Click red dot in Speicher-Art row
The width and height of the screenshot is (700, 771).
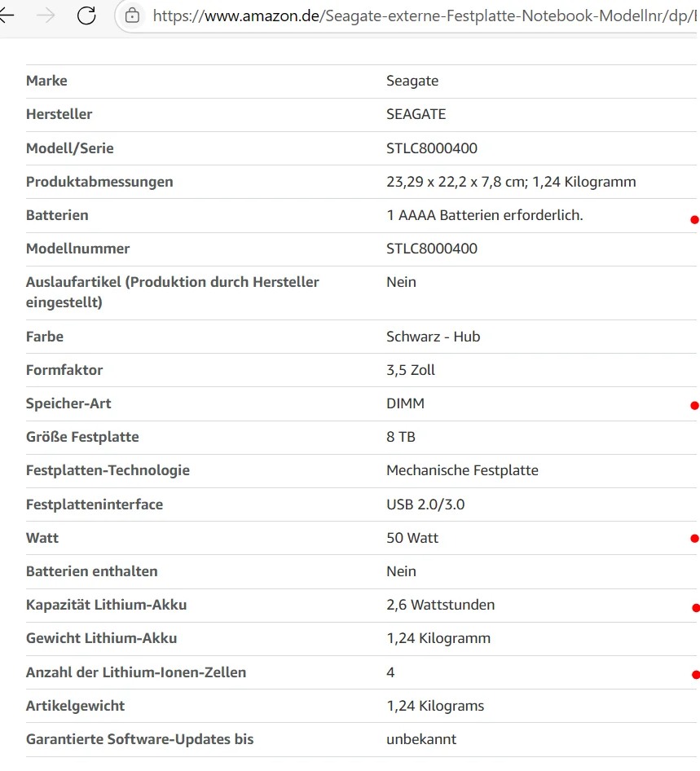[694, 405]
